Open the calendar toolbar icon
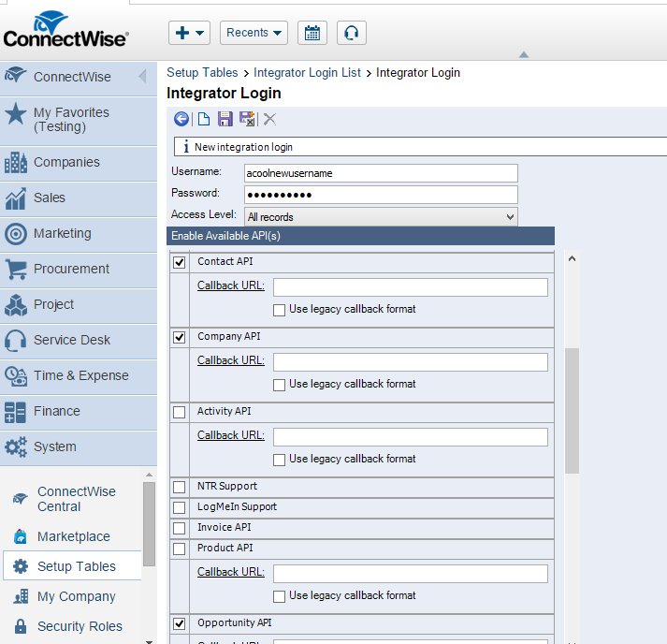Viewport: 667px width, 644px height. (x=312, y=33)
